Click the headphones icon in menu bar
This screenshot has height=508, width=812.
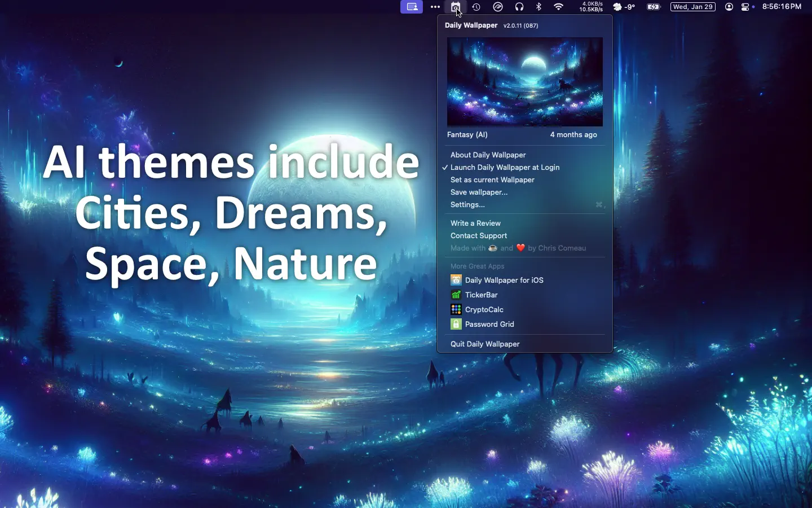(519, 7)
